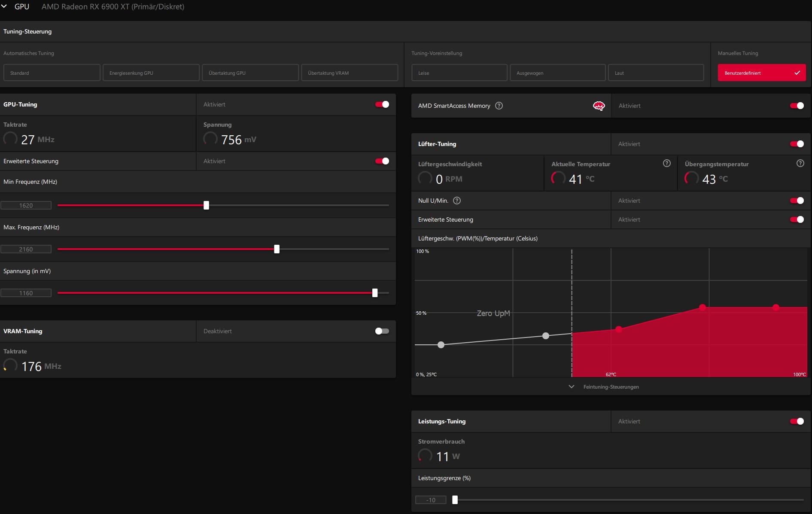Select second gray fan curve point
The height and width of the screenshot is (514, 812).
click(x=546, y=336)
